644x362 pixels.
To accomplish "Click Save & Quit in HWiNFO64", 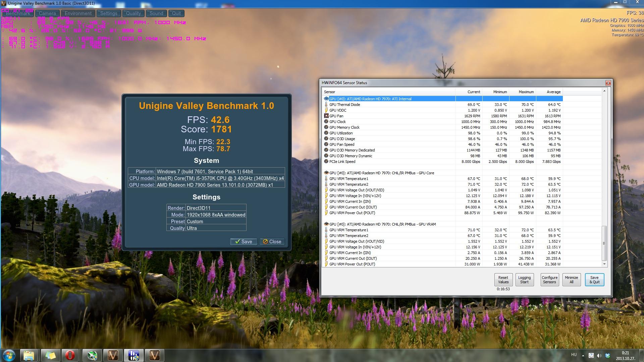I will point(594,280).
